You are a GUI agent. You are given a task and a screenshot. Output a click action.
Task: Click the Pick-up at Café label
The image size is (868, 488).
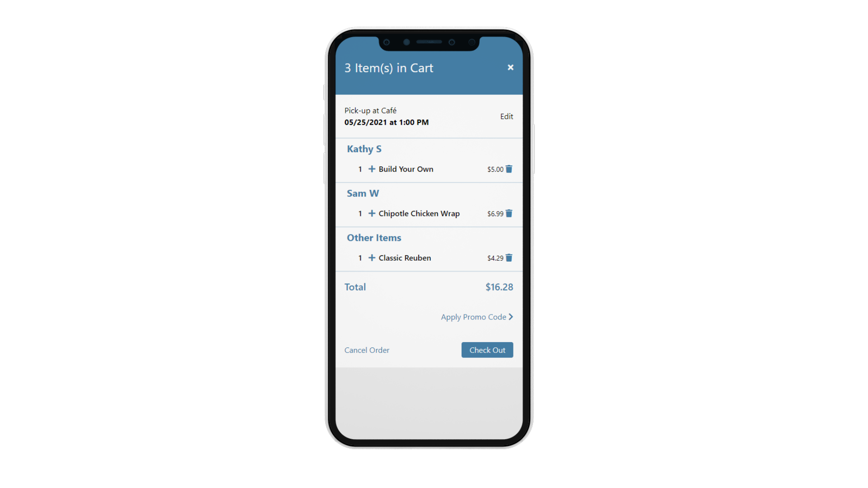click(x=370, y=110)
